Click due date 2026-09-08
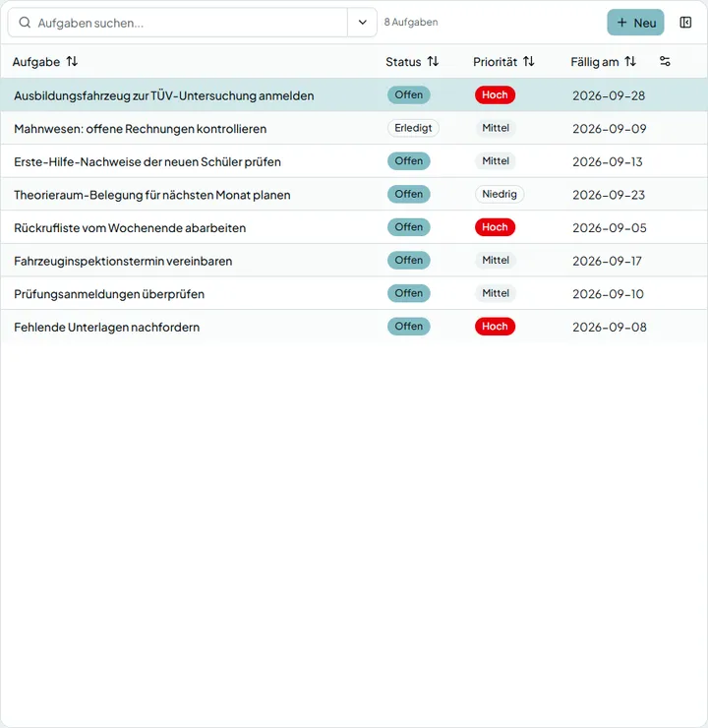 click(x=610, y=327)
